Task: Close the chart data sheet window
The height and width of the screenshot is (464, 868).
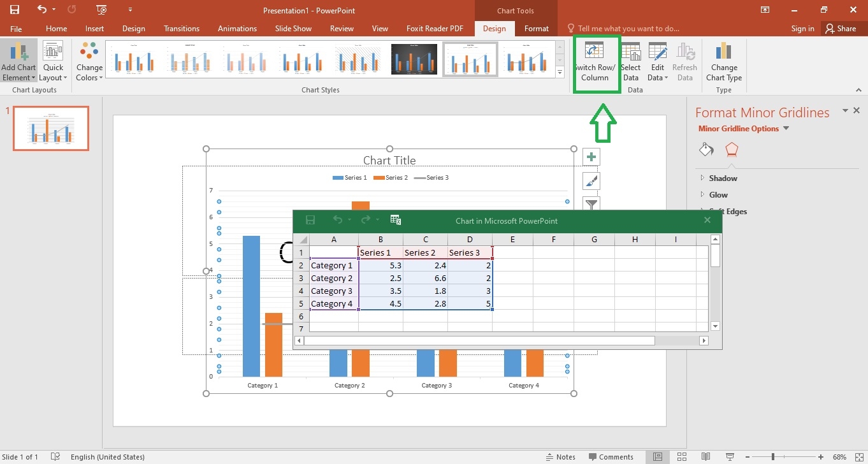Action: point(707,220)
